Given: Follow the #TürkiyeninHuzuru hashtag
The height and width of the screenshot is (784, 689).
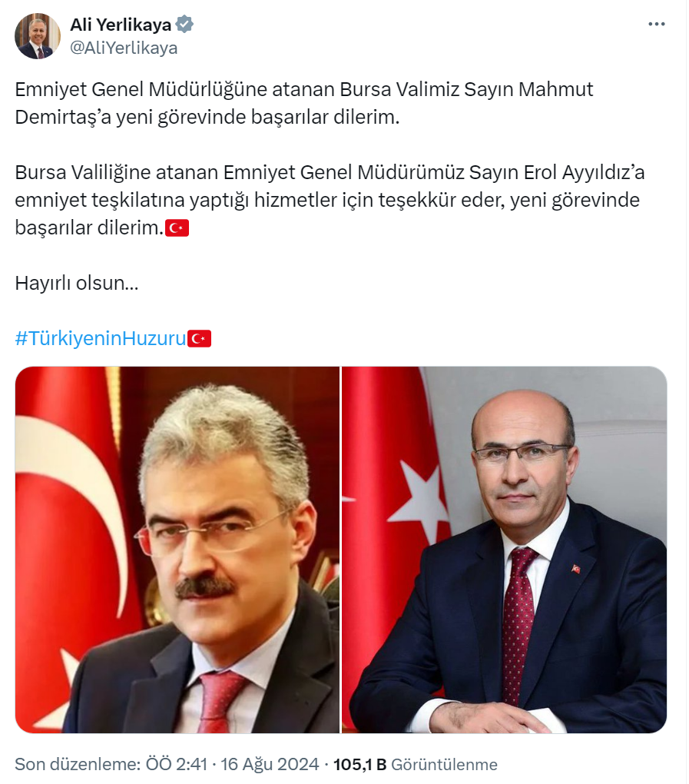Looking at the screenshot, I should point(101,338).
